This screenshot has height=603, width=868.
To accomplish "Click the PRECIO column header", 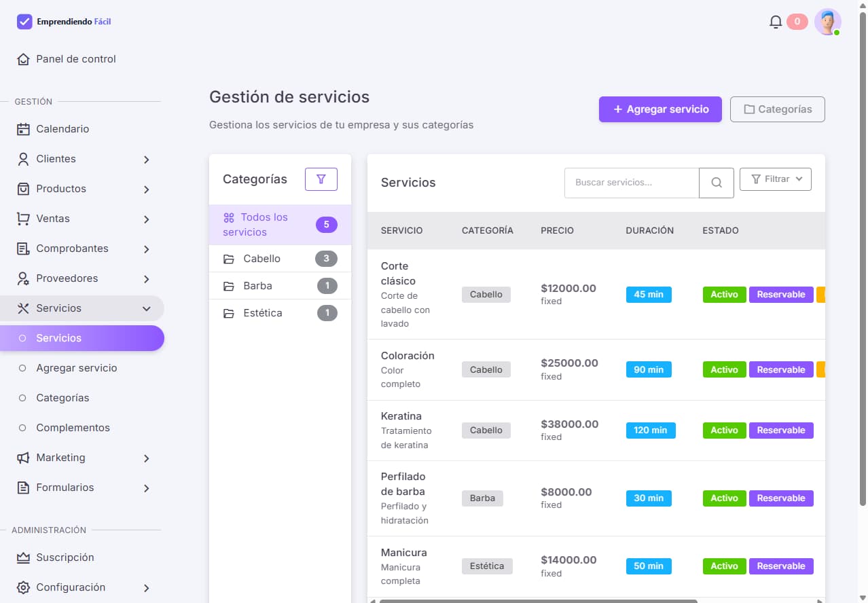I will pyautogui.click(x=557, y=231).
